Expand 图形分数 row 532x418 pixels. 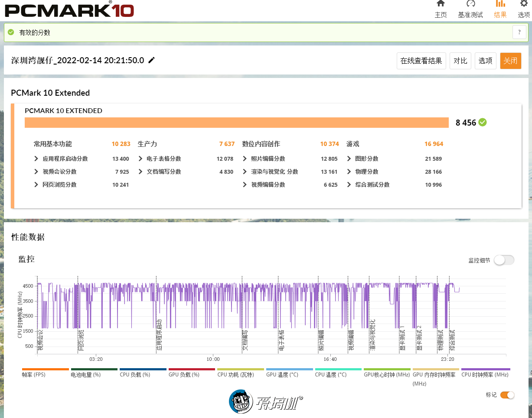(362, 159)
